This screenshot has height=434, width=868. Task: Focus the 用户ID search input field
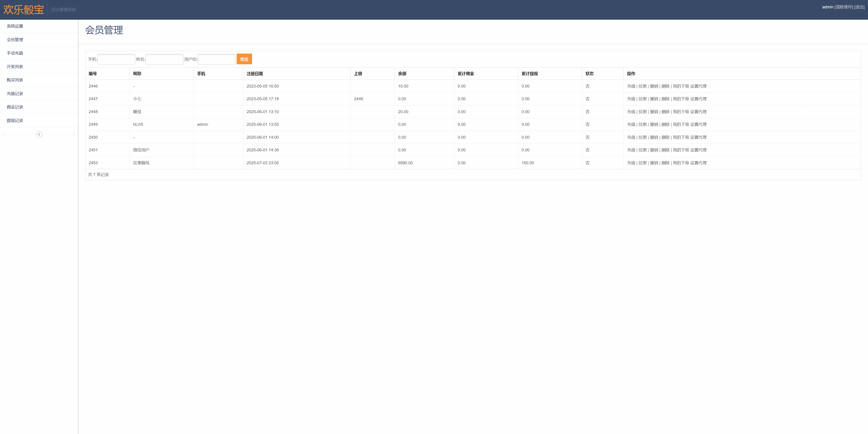click(216, 59)
